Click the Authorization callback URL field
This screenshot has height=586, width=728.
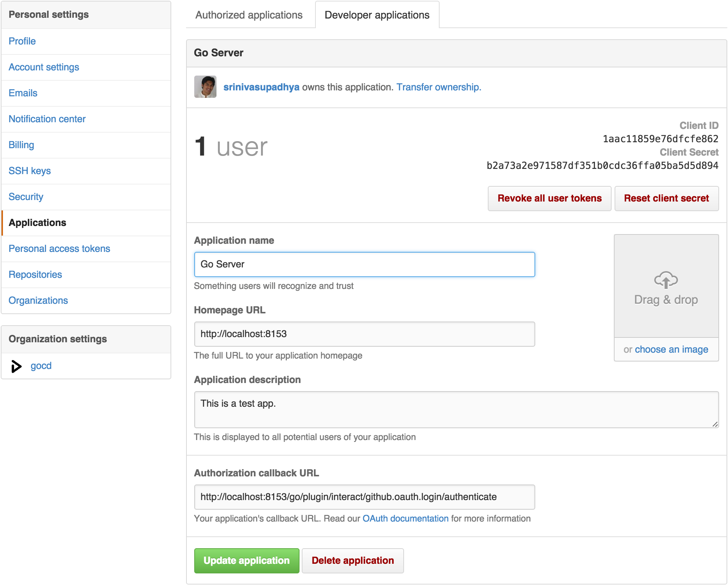pos(364,496)
